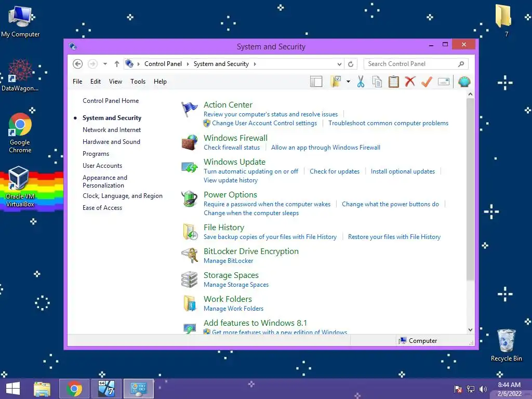Open User Accounts category
This screenshot has height=399, width=532.
point(102,166)
